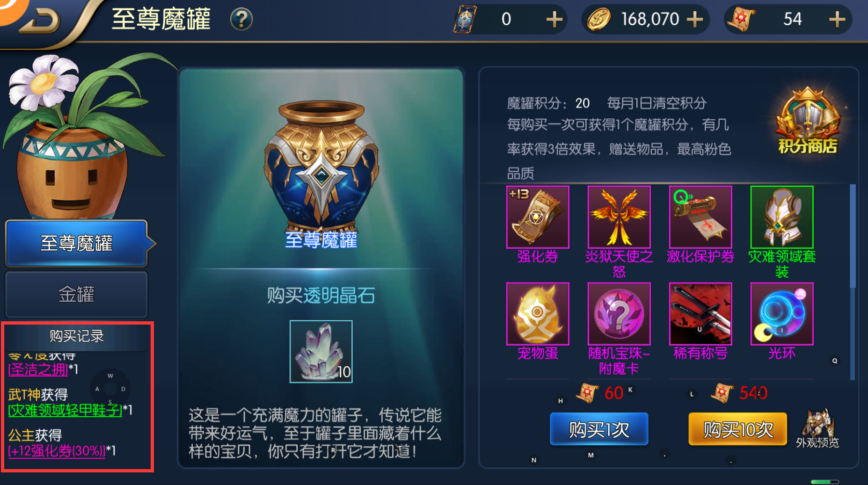Select the 激化保护券 scroll icon
Screen dimensions: 868x485
pyautogui.click(x=700, y=217)
